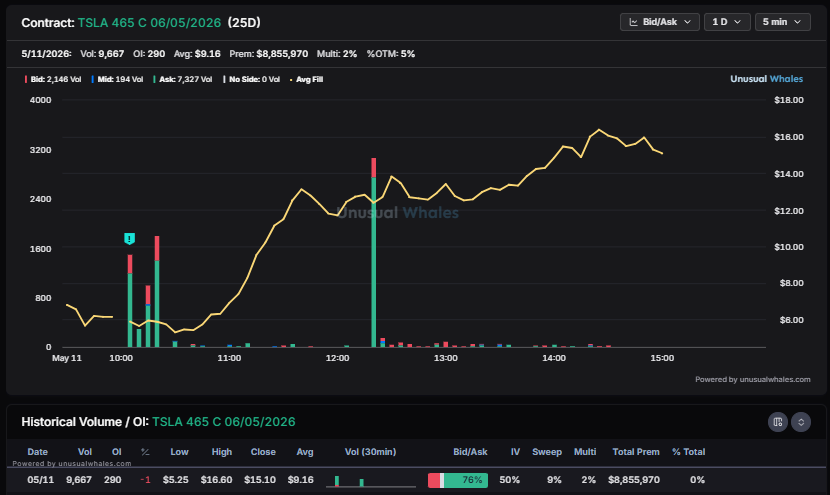830x495 pixels.
Task: Click Powered by unusualwhales.com link below chart
Action: tap(752, 379)
